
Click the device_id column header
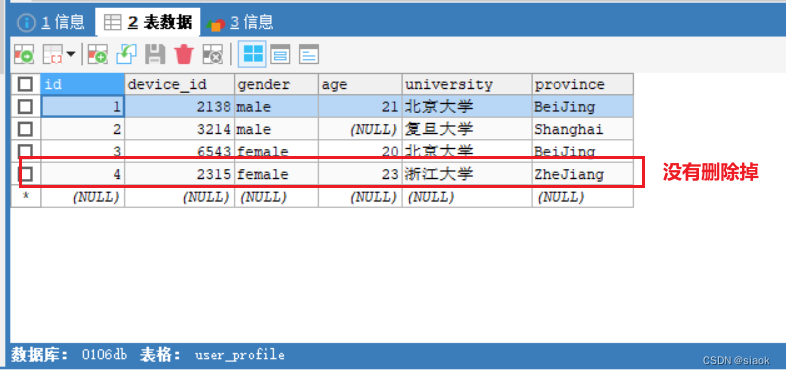click(x=179, y=84)
